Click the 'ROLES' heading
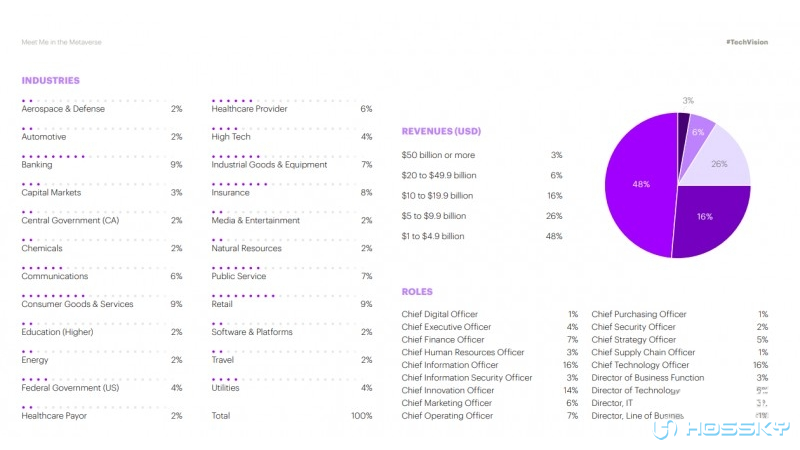This screenshot has height=450, width=800. (417, 292)
